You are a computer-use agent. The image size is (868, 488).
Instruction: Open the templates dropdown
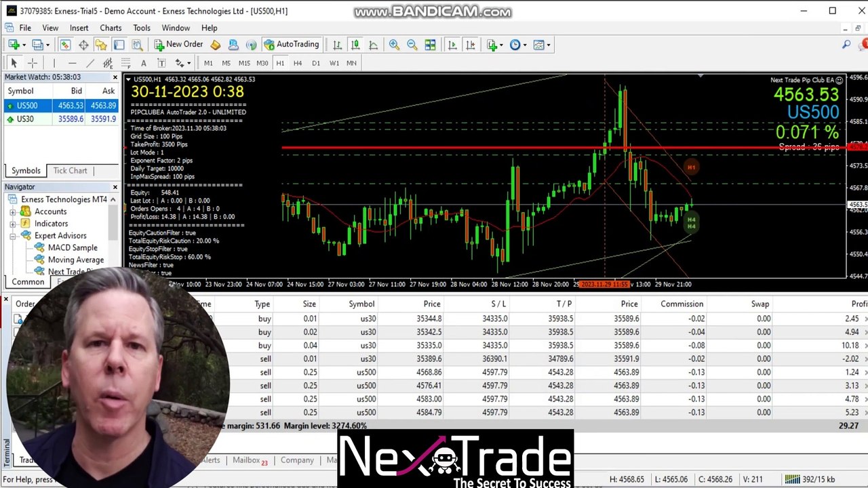(x=542, y=45)
